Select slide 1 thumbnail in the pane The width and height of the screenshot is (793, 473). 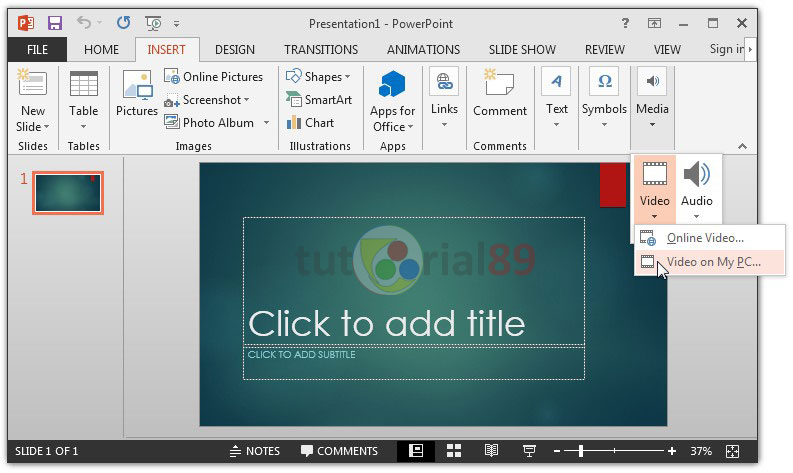tap(68, 193)
